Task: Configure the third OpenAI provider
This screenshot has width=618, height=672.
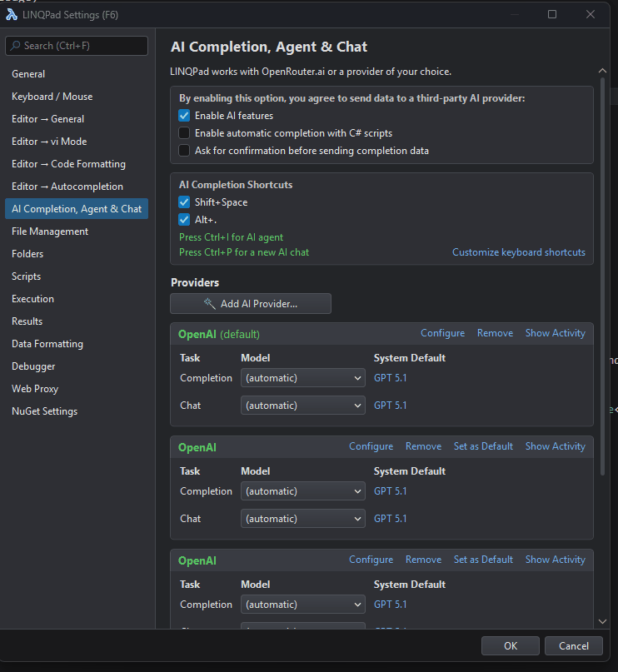Action: (x=371, y=560)
